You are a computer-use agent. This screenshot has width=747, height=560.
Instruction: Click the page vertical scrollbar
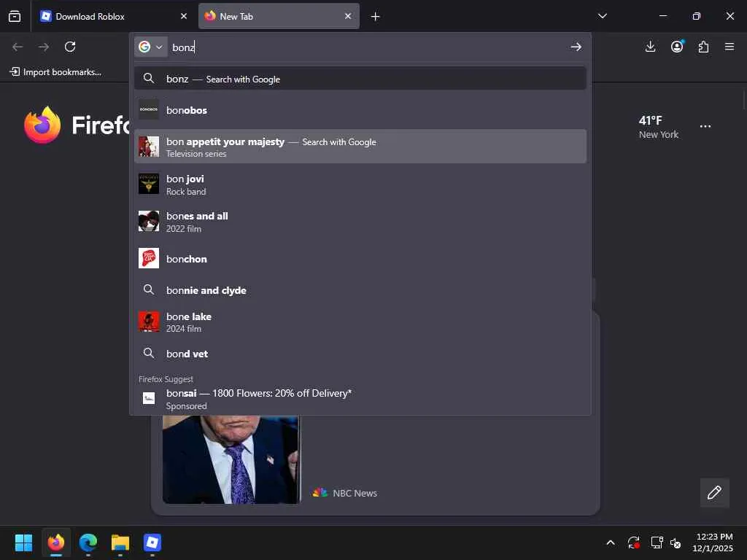(x=743, y=101)
